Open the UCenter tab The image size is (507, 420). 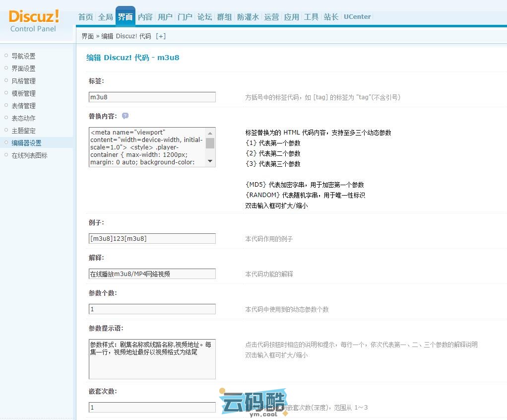coord(357,17)
